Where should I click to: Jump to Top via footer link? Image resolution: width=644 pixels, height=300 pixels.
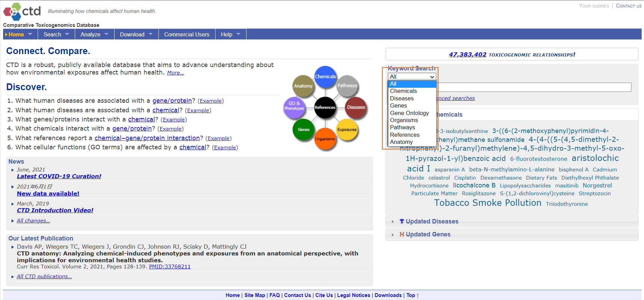click(412, 295)
